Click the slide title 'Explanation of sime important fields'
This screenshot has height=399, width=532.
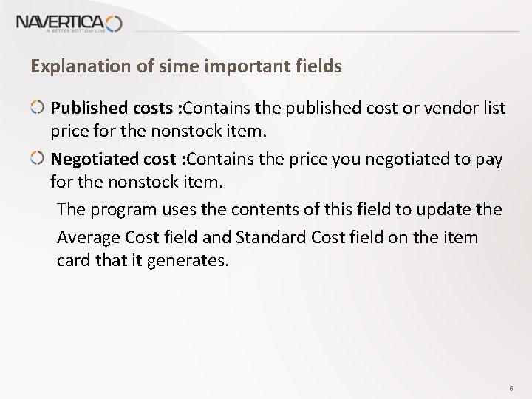(x=186, y=66)
